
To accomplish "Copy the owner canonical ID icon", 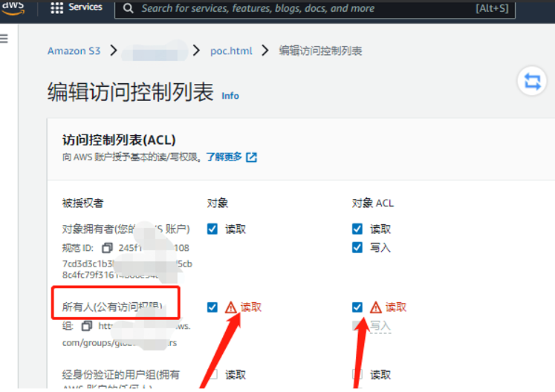I will point(107,248).
